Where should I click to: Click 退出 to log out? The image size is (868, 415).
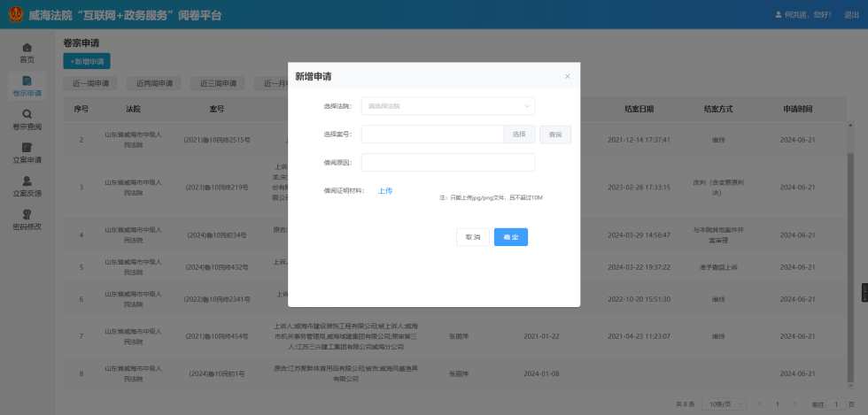[850, 15]
